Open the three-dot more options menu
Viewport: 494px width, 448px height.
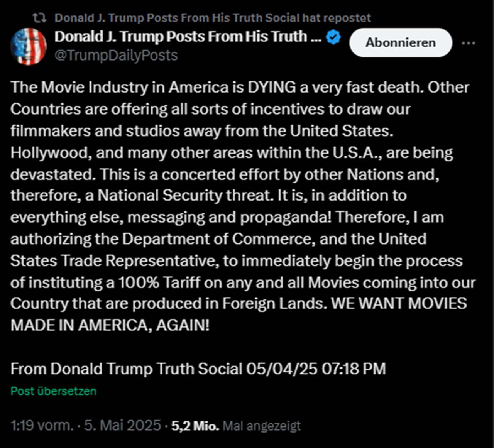tap(469, 43)
